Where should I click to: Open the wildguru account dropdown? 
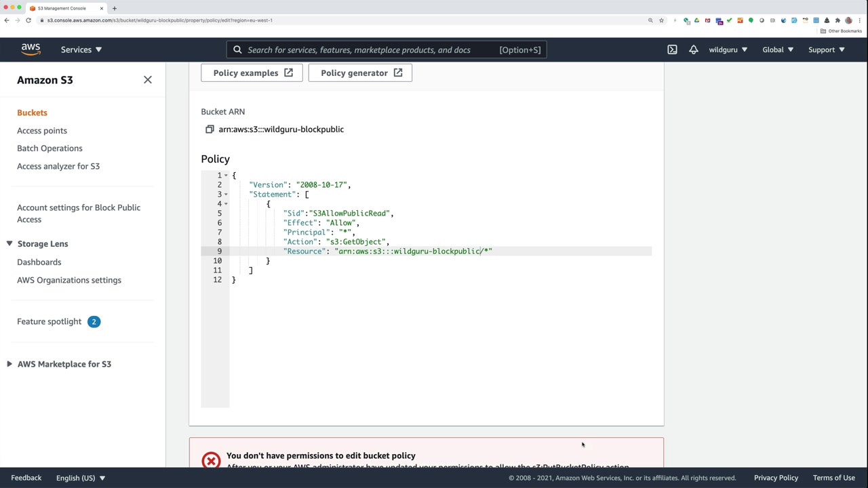[x=728, y=49]
